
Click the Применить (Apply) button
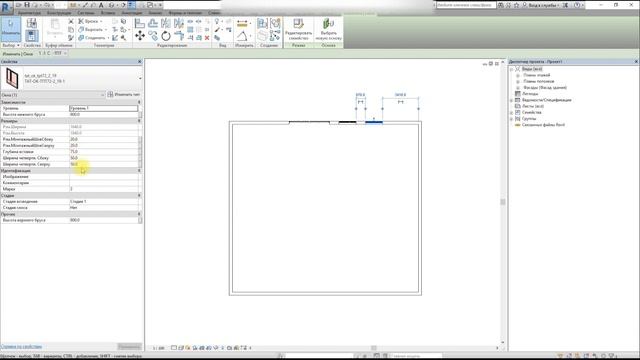129,347
